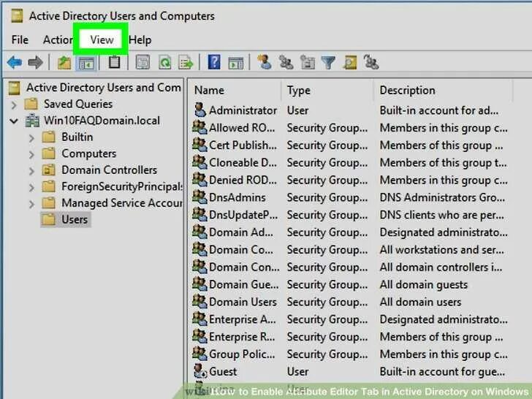Create a new user with the toolbar icon
Viewport: 532px width, 399px height.
click(265, 62)
